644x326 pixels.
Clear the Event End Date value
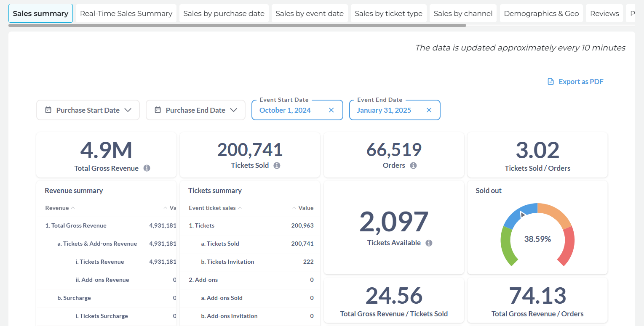(429, 110)
